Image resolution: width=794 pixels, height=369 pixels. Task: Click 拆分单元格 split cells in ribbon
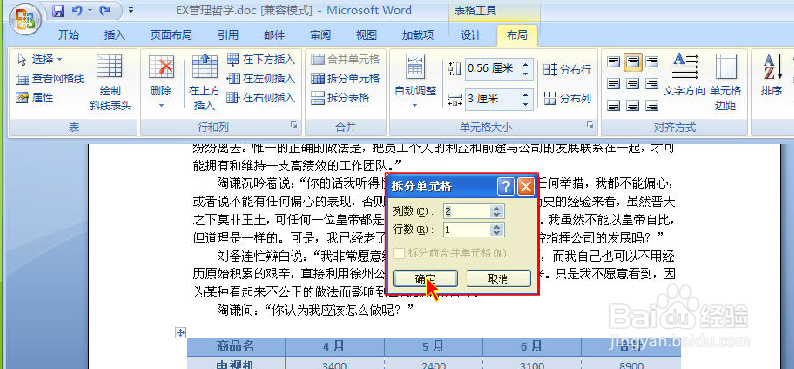click(x=345, y=78)
